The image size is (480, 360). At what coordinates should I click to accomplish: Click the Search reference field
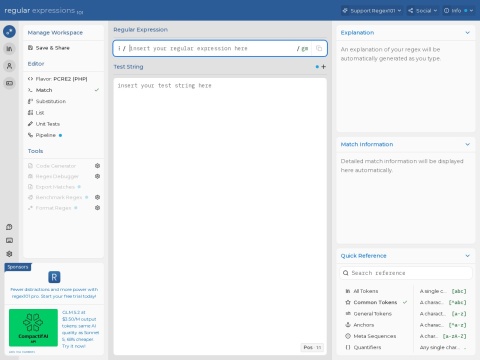point(406,273)
